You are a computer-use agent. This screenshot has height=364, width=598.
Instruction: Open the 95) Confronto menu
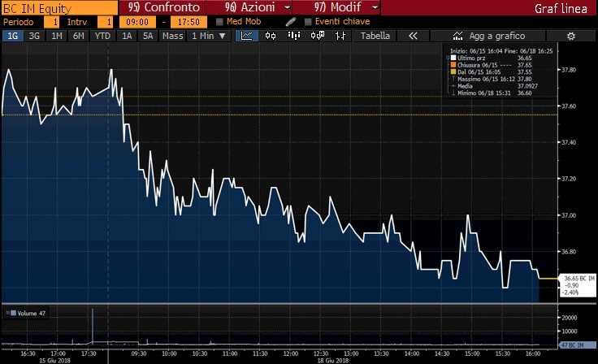coord(163,7)
